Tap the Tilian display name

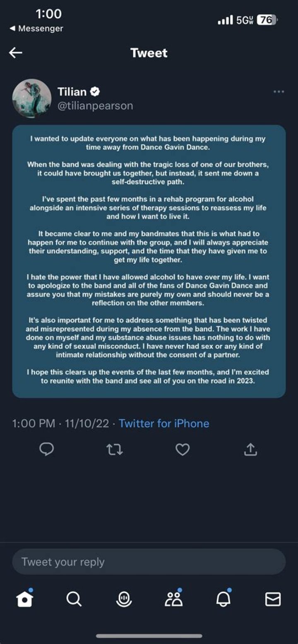point(72,91)
